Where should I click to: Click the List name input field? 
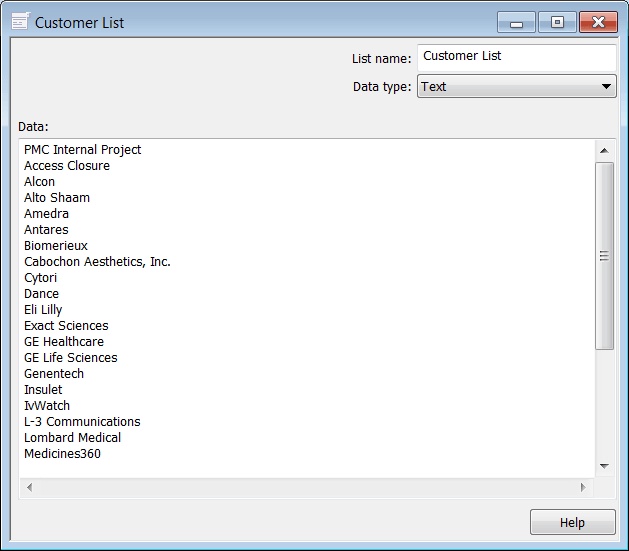point(517,58)
